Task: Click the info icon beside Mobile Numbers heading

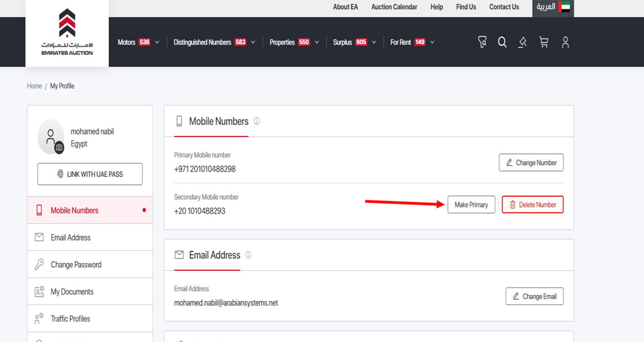Action: (x=256, y=121)
